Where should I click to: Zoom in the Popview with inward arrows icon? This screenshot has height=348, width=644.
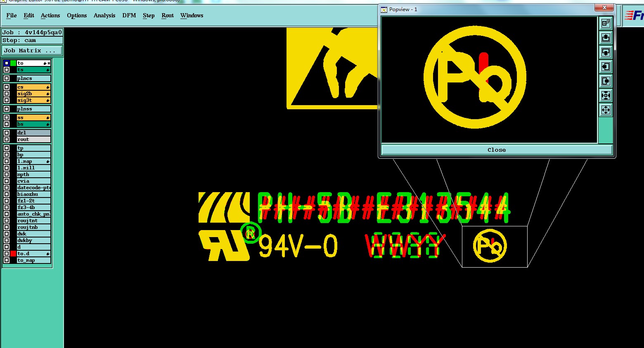pyautogui.click(x=606, y=96)
